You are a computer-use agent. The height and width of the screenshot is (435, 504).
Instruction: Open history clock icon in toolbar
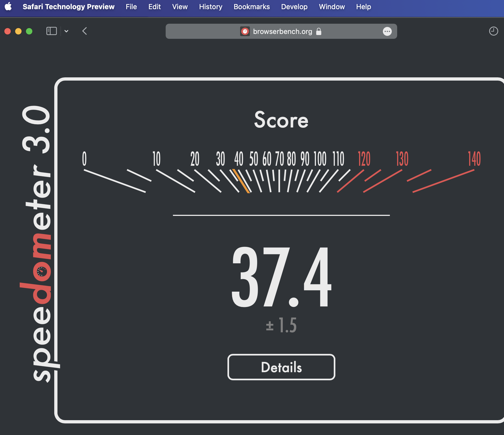tap(493, 31)
